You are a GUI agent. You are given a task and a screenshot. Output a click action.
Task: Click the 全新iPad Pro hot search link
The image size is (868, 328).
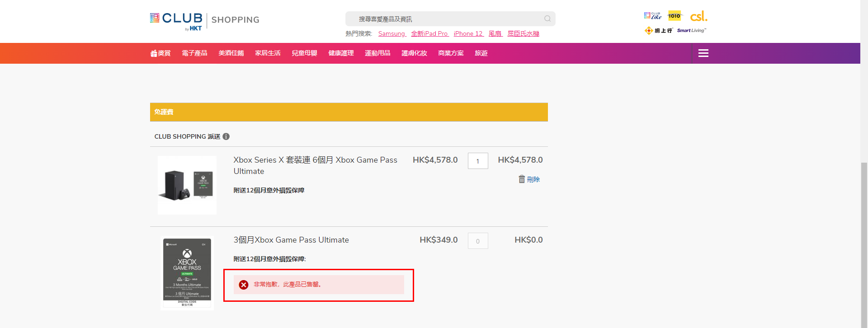[430, 33]
